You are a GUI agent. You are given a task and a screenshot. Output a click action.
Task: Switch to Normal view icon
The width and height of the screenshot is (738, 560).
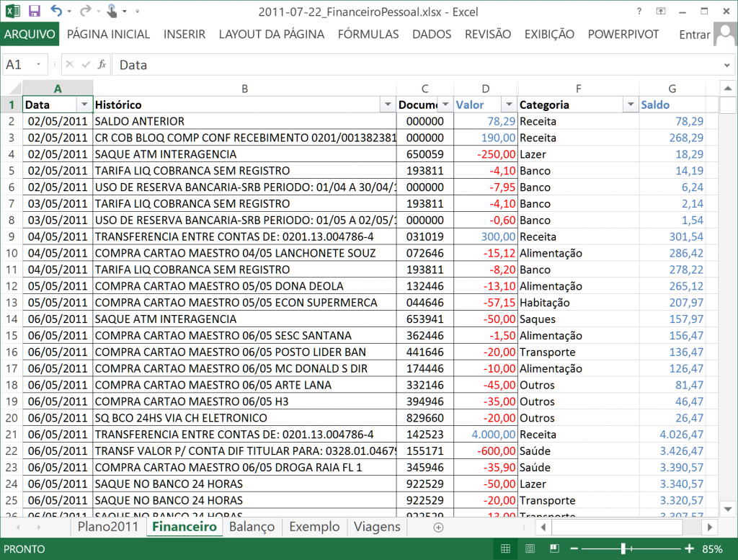tap(505, 548)
